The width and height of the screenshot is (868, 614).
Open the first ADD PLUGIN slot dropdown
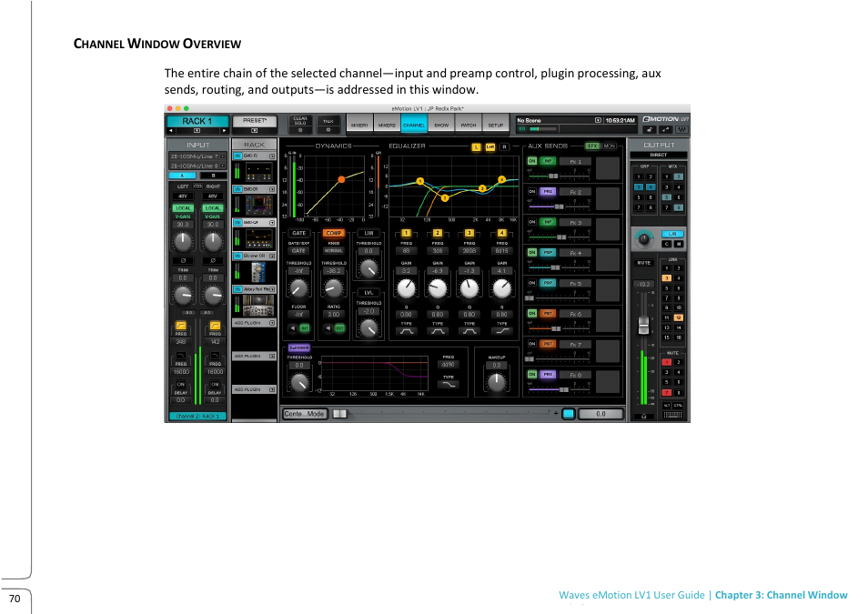[272, 323]
